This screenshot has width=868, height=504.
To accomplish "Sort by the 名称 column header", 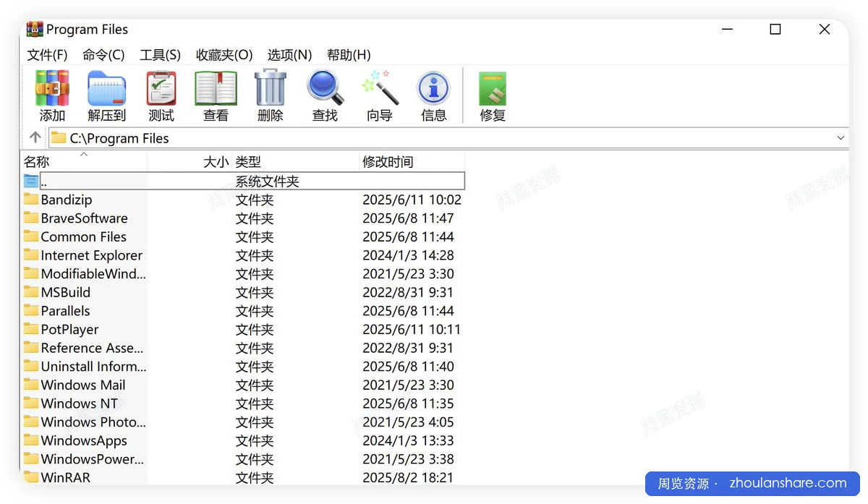I will [x=84, y=162].
